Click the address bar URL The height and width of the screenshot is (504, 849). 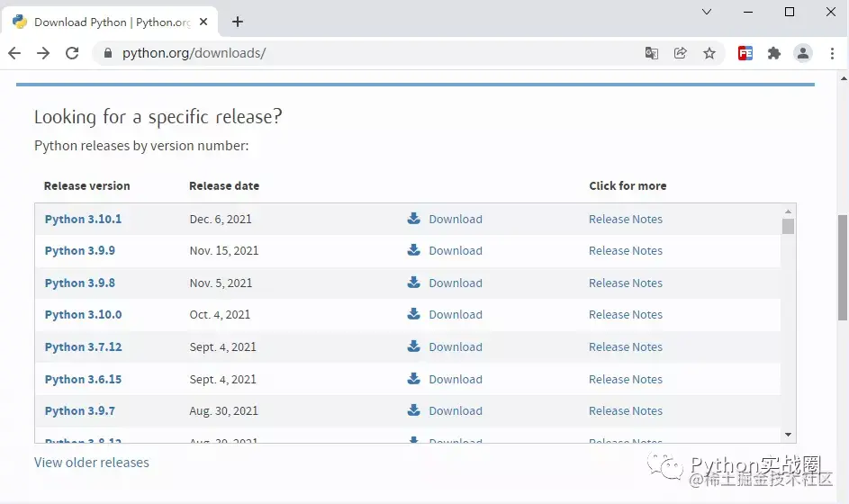194,53
